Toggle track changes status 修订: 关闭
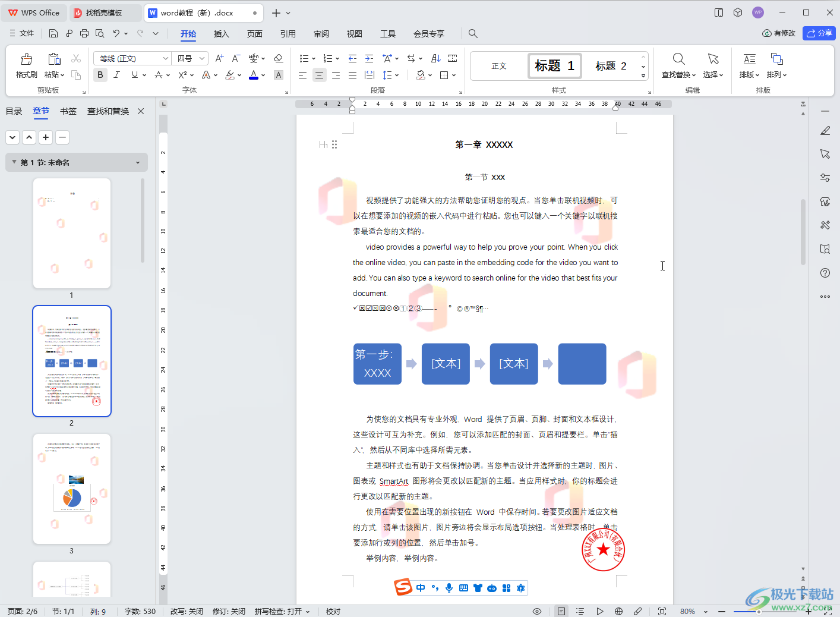The width and height of the screenshot is (840, 617). click(229, 611)
